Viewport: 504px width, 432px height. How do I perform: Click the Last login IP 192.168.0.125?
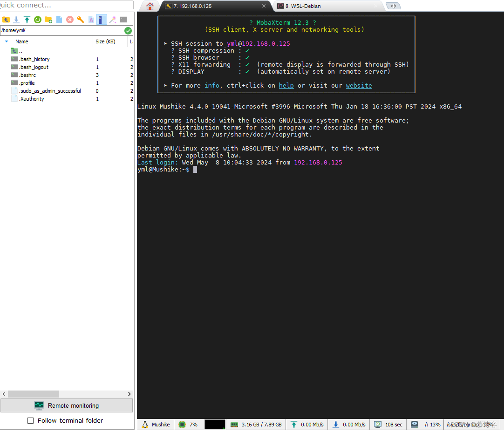point(318,163)
